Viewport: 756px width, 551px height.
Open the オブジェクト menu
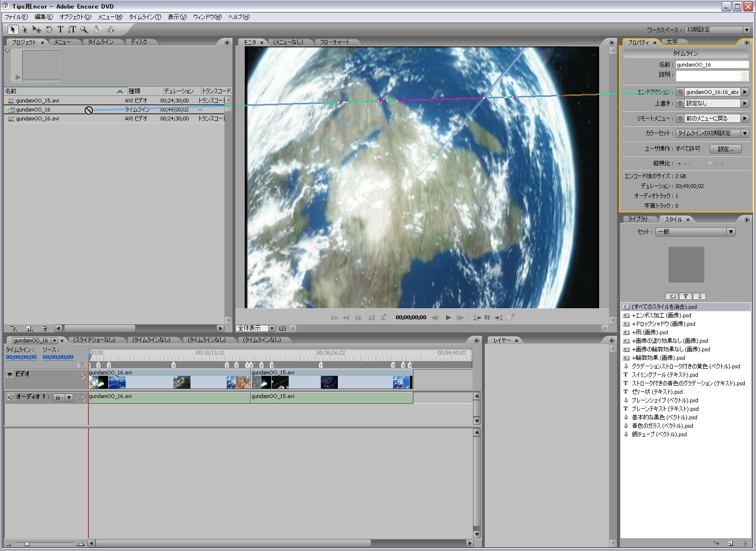[x=75, y=17]
